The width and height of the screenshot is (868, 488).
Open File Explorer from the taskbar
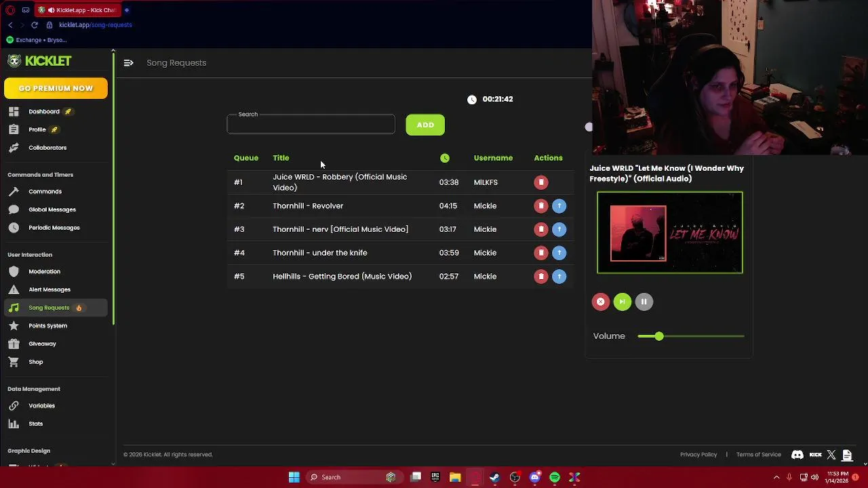click(x=455, y=477)
